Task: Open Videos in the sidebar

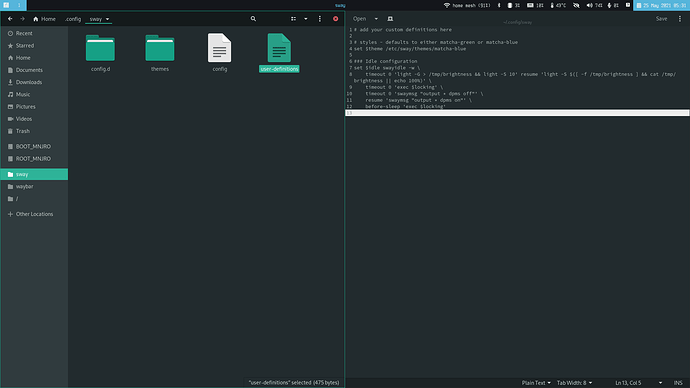Action: (x=34, y=119)
